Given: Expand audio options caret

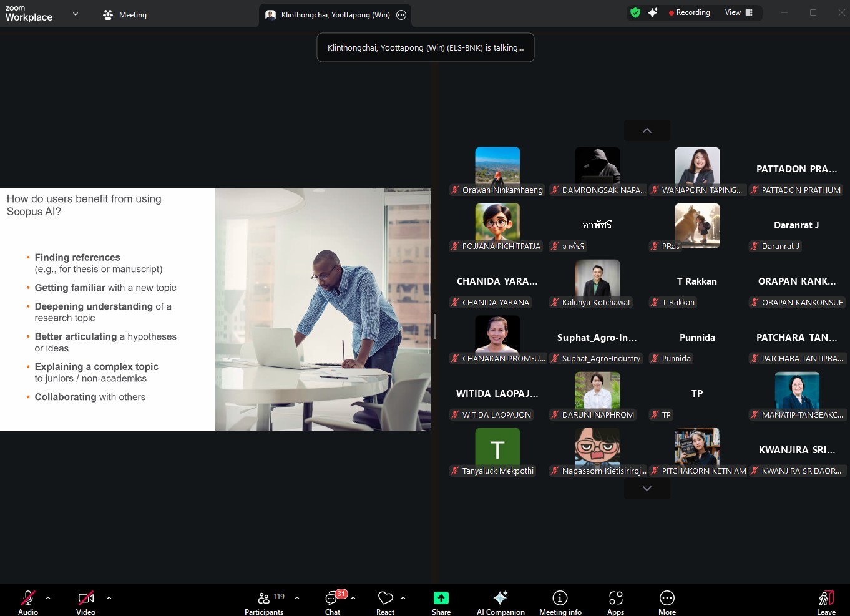Looking at the screenshot, I should (48, 598).
